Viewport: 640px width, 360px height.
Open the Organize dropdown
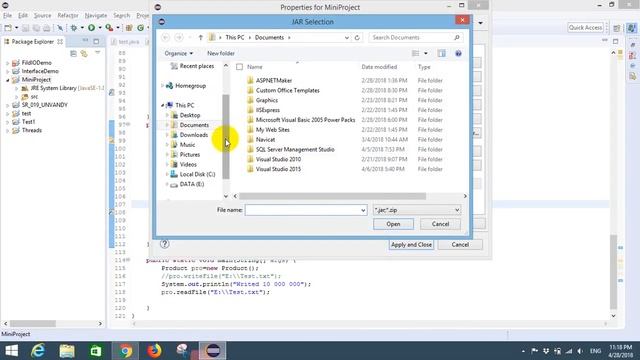(179, 53)
